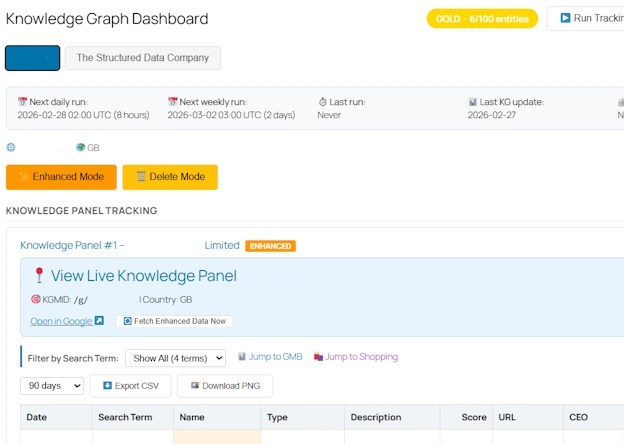Click the GOLD 6/100 entities badge
The width and height of the screenshot is (624, 444).
(482, 18)
